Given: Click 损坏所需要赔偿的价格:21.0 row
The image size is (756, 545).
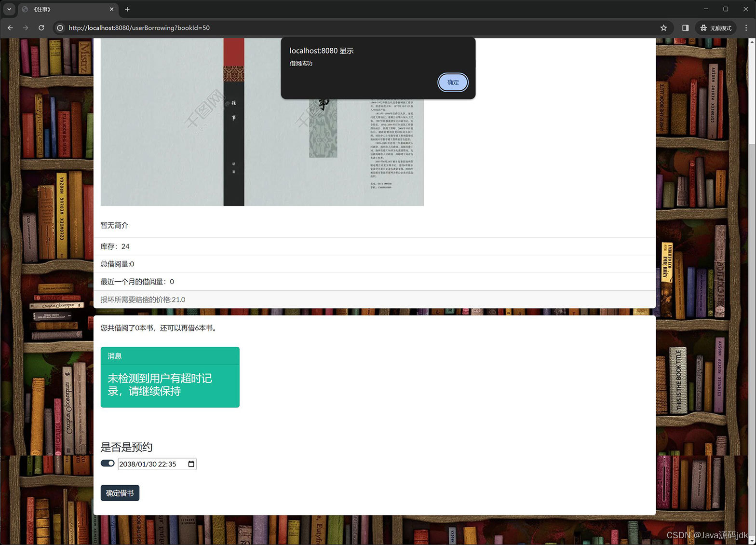Looking at the screenshot, I should (x=375, y=300).
